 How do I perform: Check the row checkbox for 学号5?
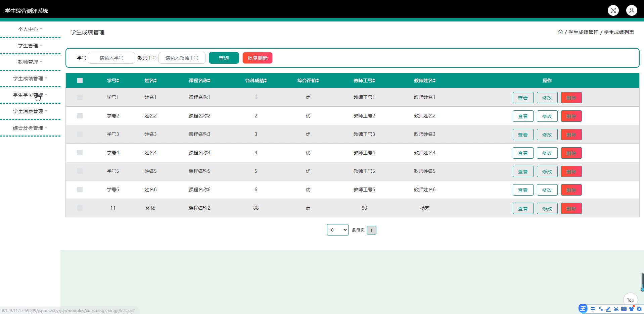(80, 171)
